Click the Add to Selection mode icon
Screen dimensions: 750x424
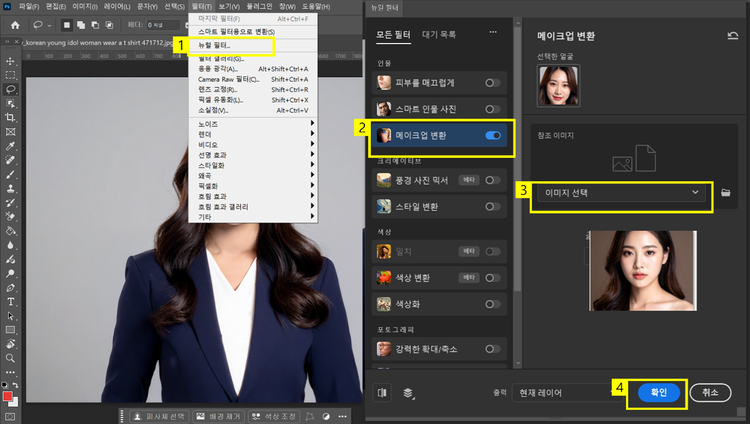81,25
